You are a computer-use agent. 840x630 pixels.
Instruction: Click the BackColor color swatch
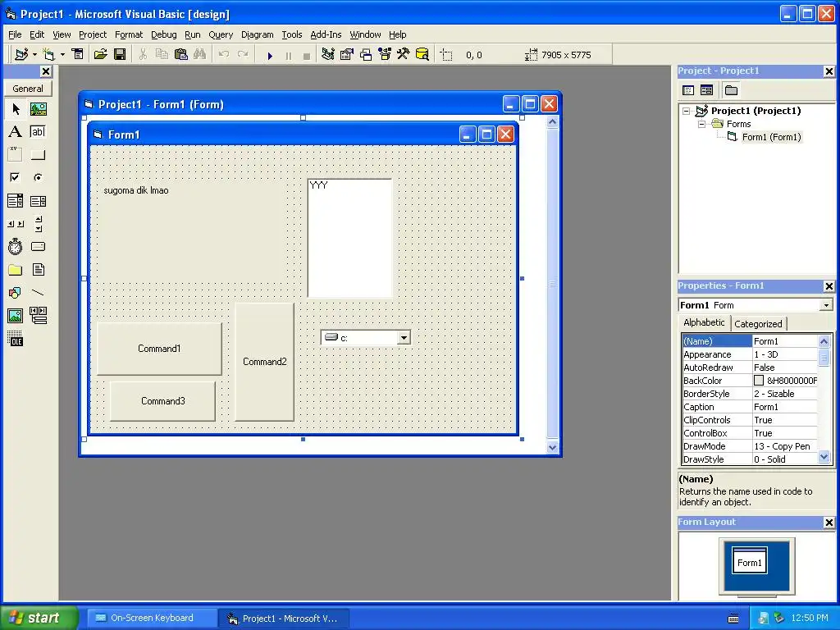[759, 381]
